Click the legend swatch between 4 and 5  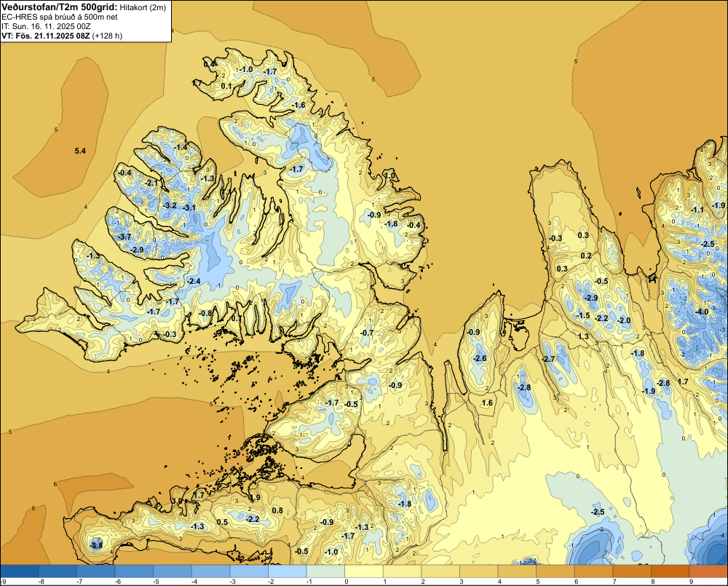pos(518,571)
